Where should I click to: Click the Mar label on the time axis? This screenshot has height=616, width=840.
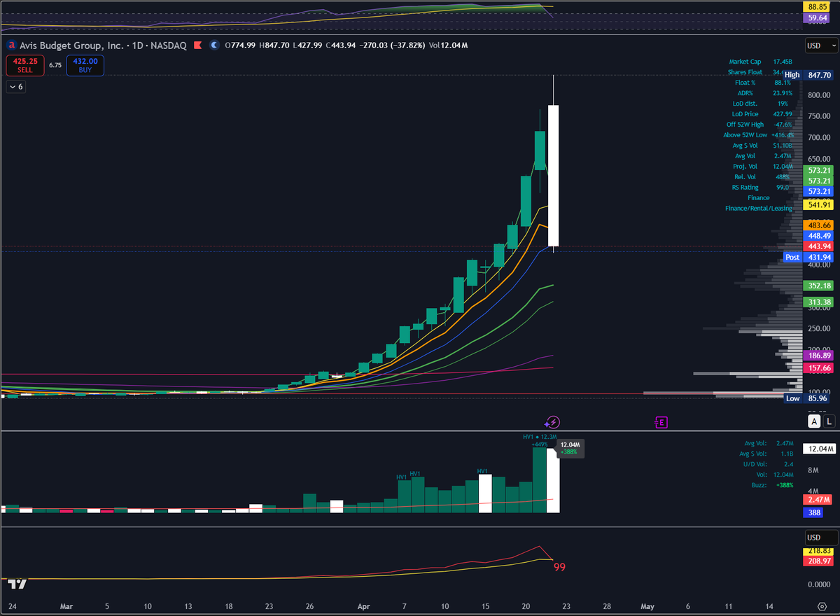click(x=66, y=605)
